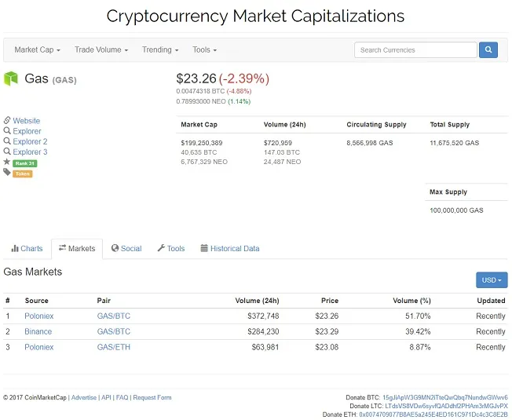Click the star icon beside Rank 31
This screenshot has height=420, width=512.
[x=7, y=162]
